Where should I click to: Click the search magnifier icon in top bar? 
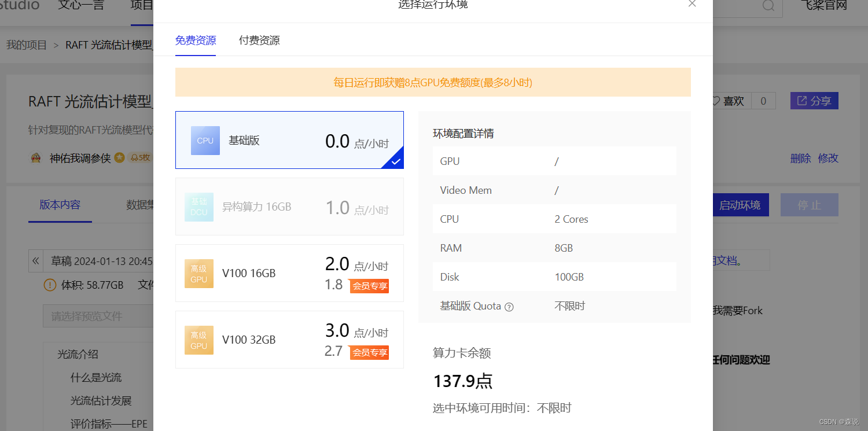[x=768, y=6]
